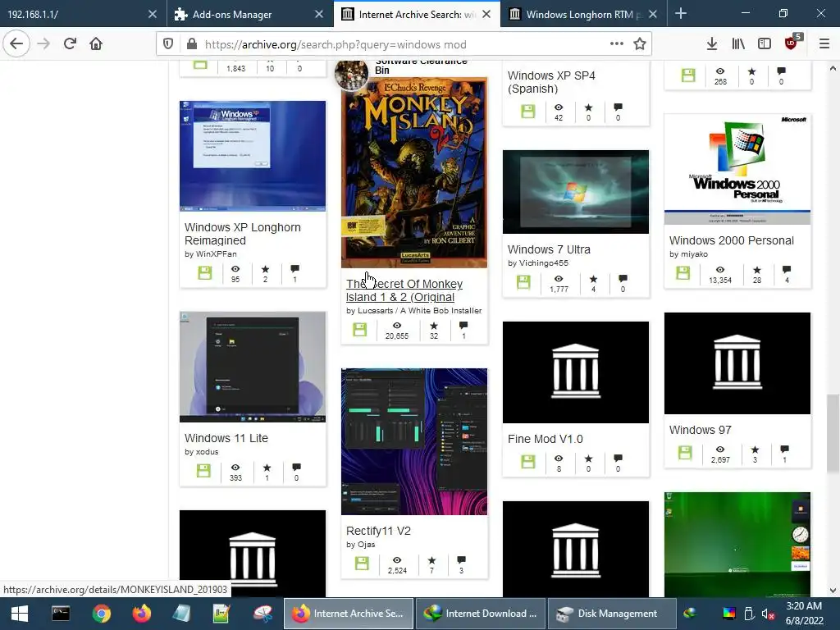Open the Disk Management taskbar button
840x630 pixels.
click(x=610, y=614)
